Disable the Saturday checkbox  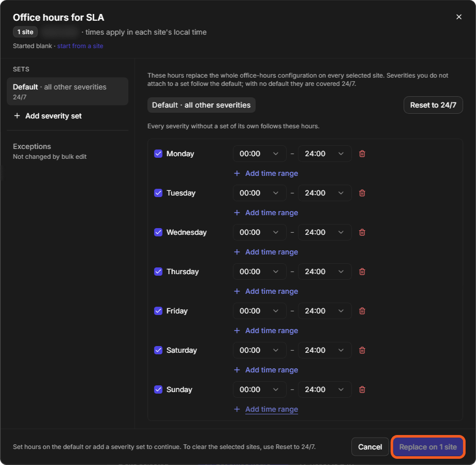pos(158,350)
